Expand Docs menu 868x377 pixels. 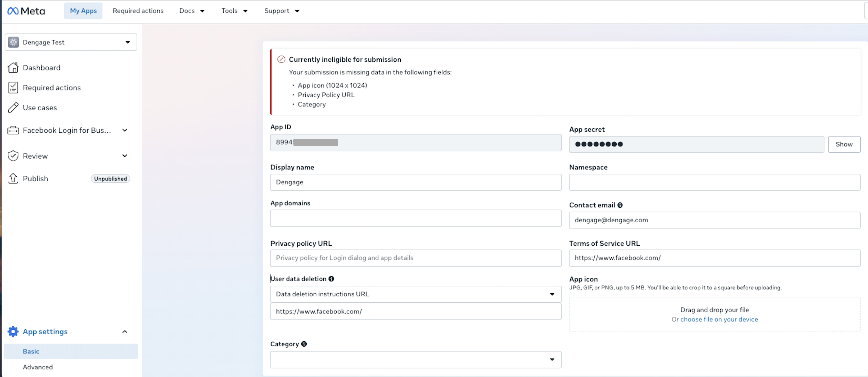[x=192, y=11]
